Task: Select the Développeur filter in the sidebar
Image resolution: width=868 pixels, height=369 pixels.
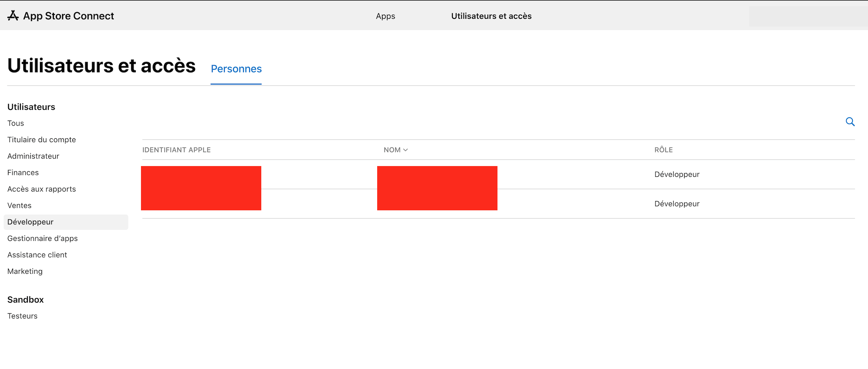Action: tap(66, 222)
